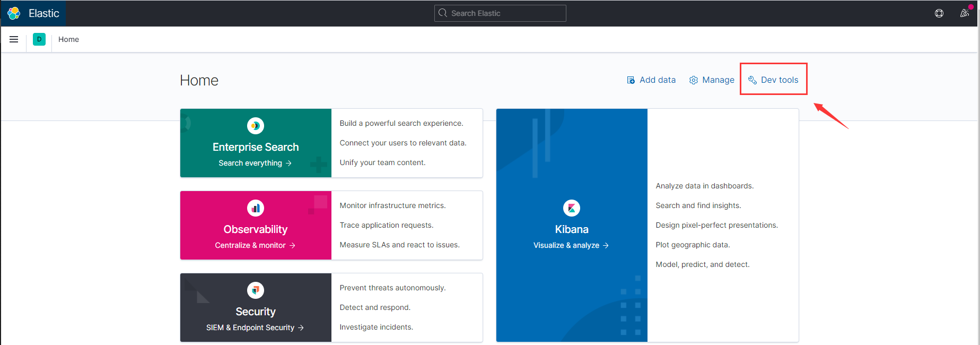Open the Manage link

(712, 80)
